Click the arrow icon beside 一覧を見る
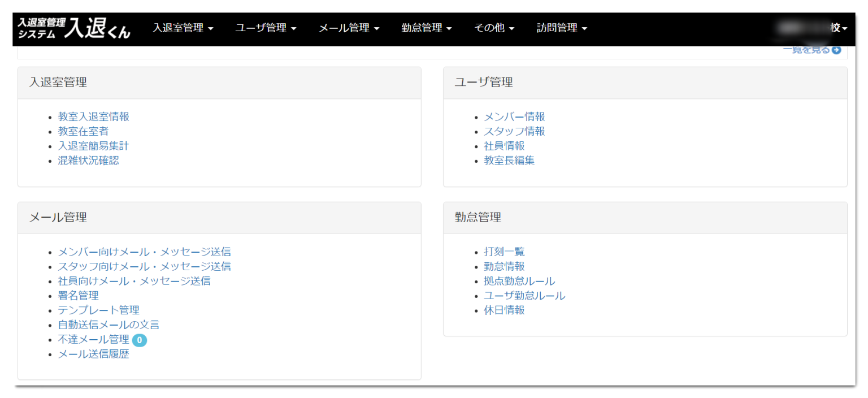This screenshot has height=398, width=868. tap(836, 50)
